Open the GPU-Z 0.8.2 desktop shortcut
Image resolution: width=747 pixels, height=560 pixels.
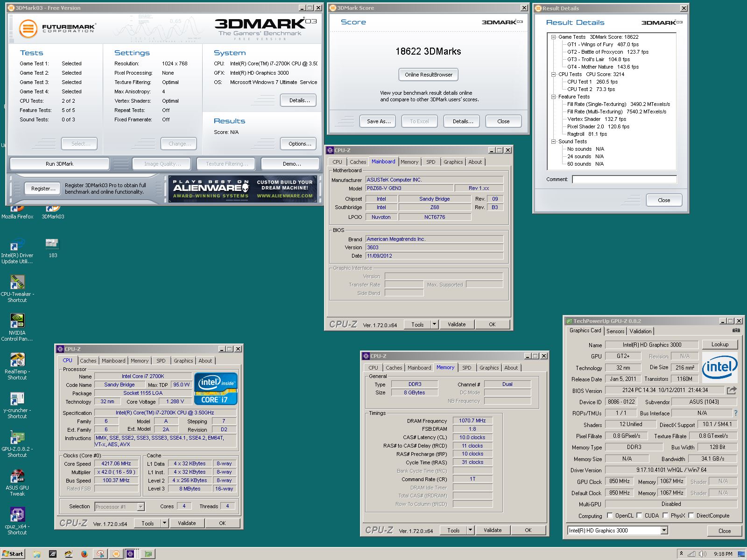17,444
